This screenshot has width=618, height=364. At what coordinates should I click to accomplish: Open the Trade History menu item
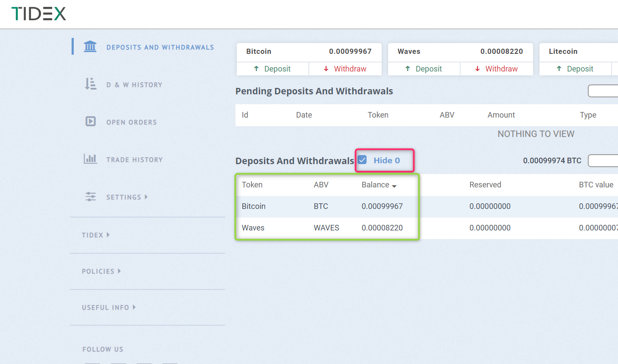[135, 160]
